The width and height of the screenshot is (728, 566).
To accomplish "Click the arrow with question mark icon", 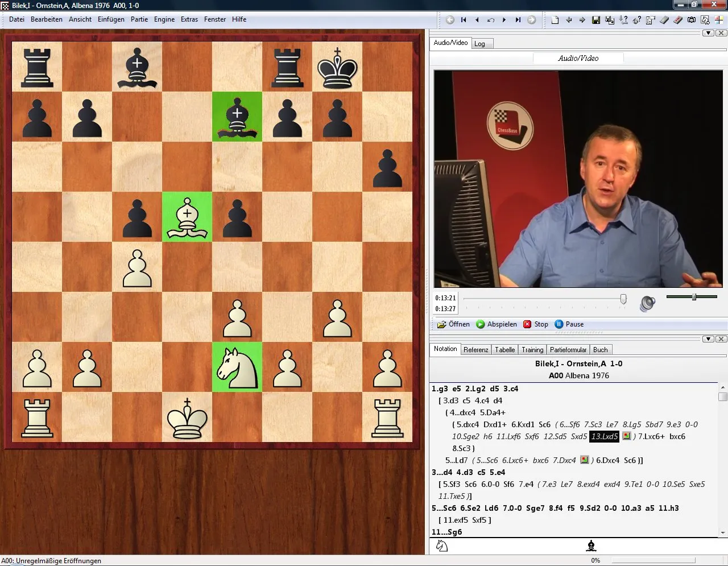I will (x=623, y=20).
